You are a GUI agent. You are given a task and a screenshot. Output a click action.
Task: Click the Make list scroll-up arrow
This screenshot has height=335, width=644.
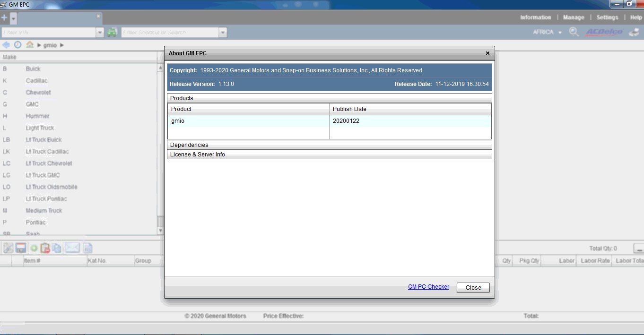coord(160,68)
